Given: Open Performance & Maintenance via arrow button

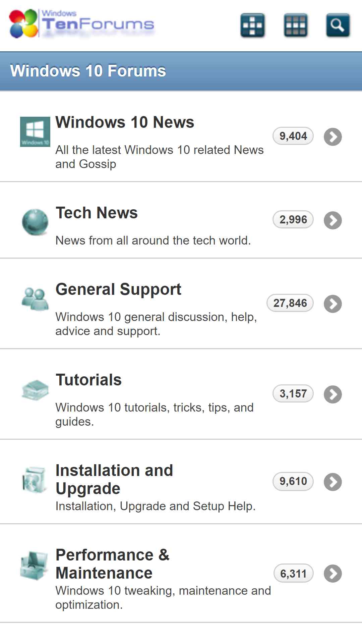Looking at the screenshot, I should 333,574.
